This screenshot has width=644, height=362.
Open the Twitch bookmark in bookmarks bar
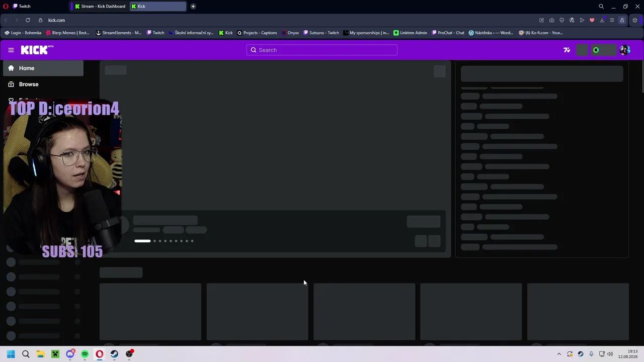(x=155, y=33)
